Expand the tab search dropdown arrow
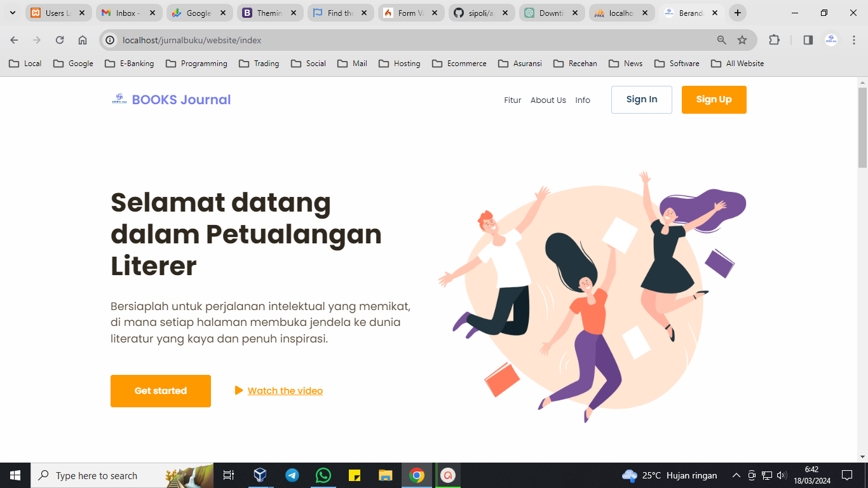The height and width of the screenshot is (488, 868). pyautogui.click(x=13, y=13)
